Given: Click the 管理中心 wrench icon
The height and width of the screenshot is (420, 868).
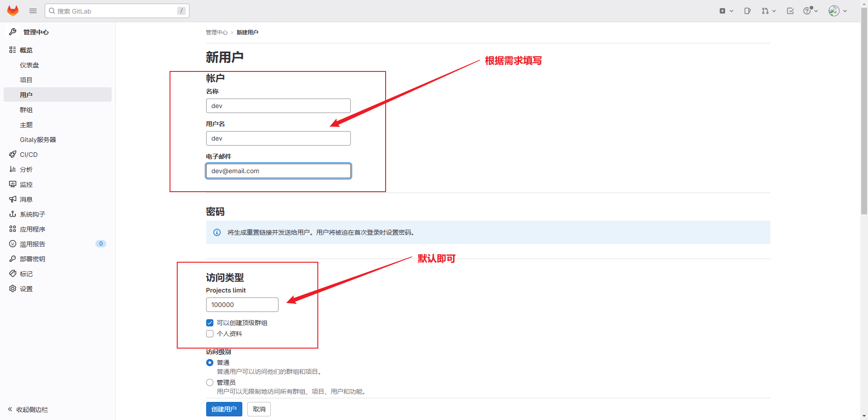Looking at the screenshot, I should (13, 32).
